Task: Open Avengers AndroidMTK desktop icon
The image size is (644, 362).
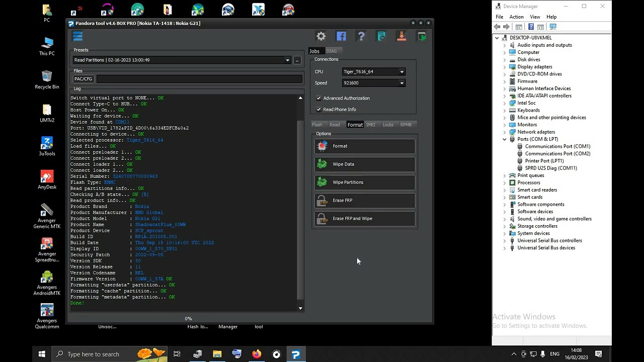Action: click(47, 283)
